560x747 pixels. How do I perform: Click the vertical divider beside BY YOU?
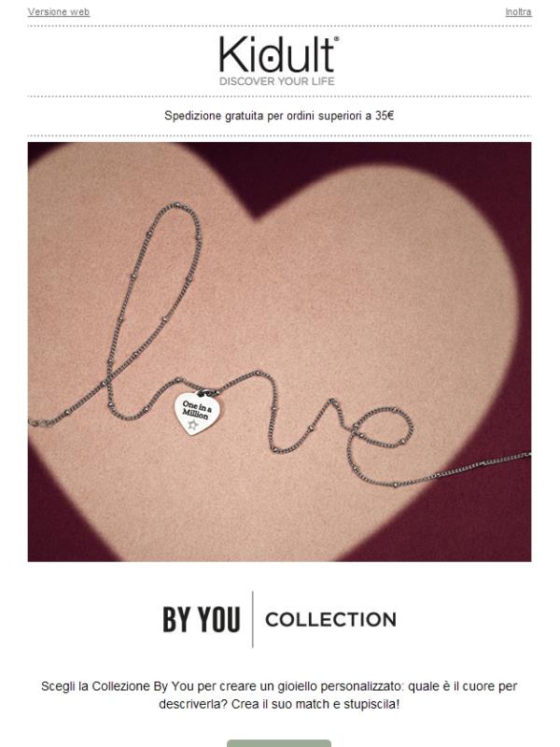coord(252,619)
